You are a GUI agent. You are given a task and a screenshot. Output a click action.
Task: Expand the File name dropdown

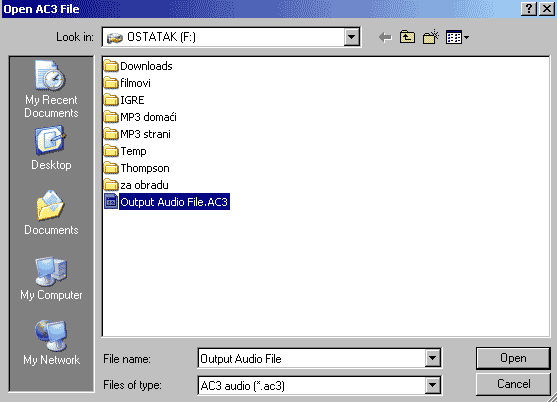[x=433, y=358]
